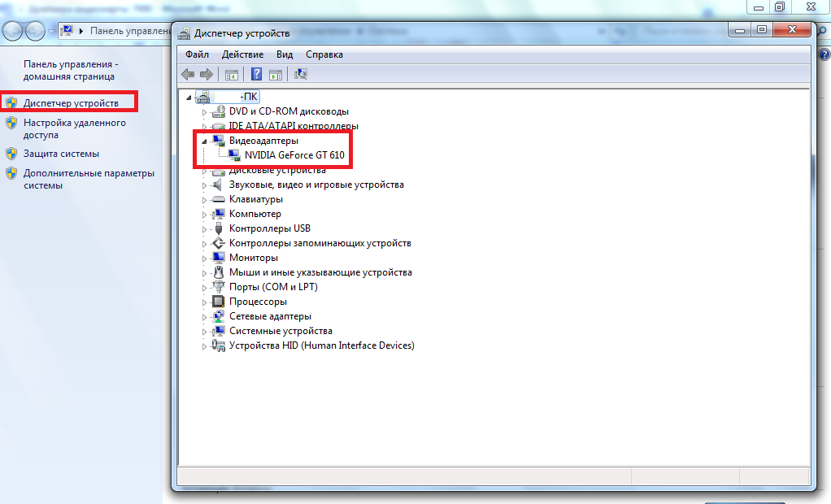Click the Forward arrow in Device Manager toolbar
The height and width of the screenshot is (504, 831).
(x=207, y=74)
